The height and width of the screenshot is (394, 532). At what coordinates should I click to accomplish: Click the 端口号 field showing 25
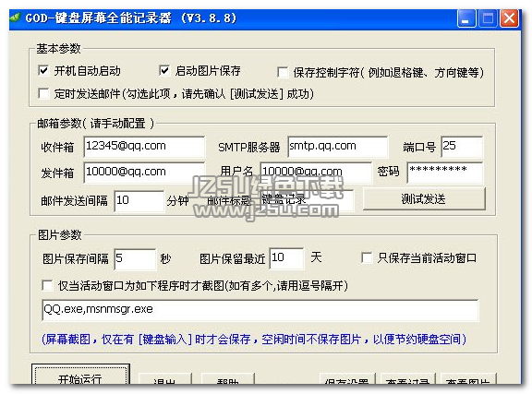tap(462, 147)
